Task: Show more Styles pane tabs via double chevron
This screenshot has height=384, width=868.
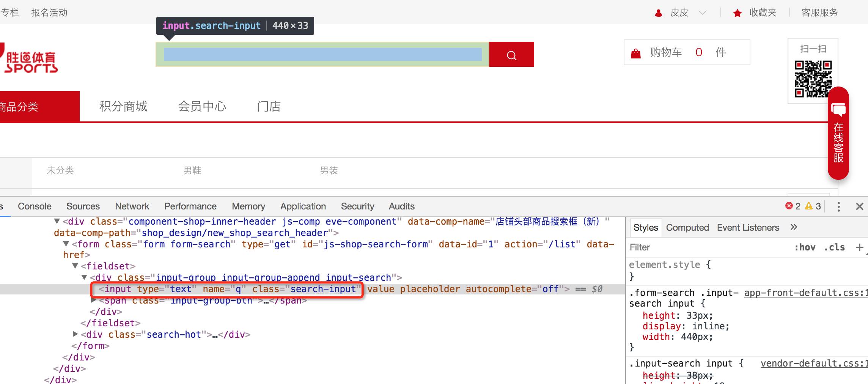Action: point(794,227)
